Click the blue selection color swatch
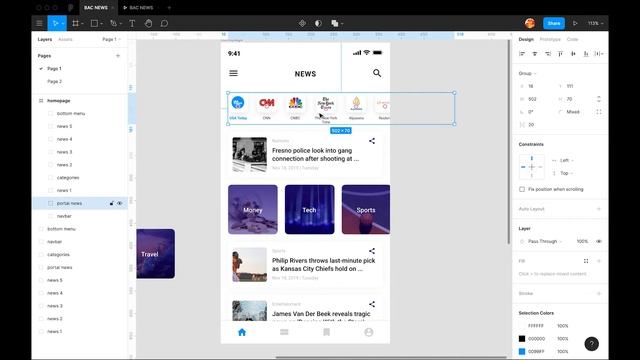This screenshot has height=360, width=640. [x=522, y=351]
